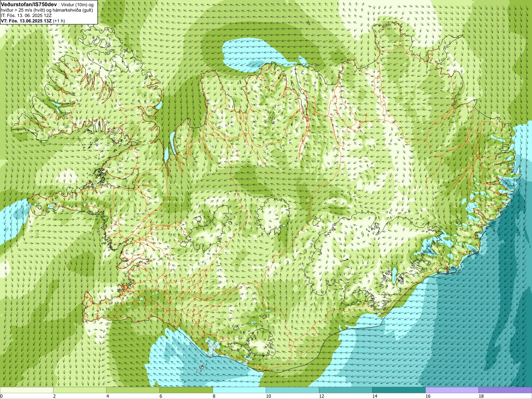532x399 pixels.
Task: Select the pale yellow 0–2 m/s legend swatch
Action: (x=27, y=390)
